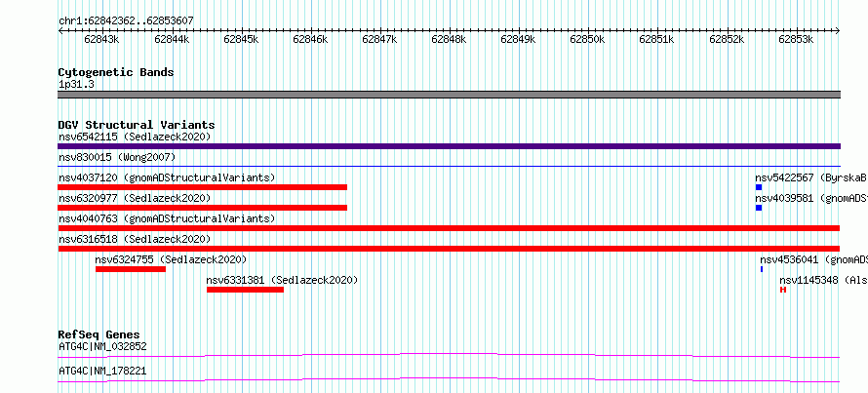Viewport: 868px width, 393px height.
Task: Click the 62847k ruler tick label
Action: coord(379,39)
